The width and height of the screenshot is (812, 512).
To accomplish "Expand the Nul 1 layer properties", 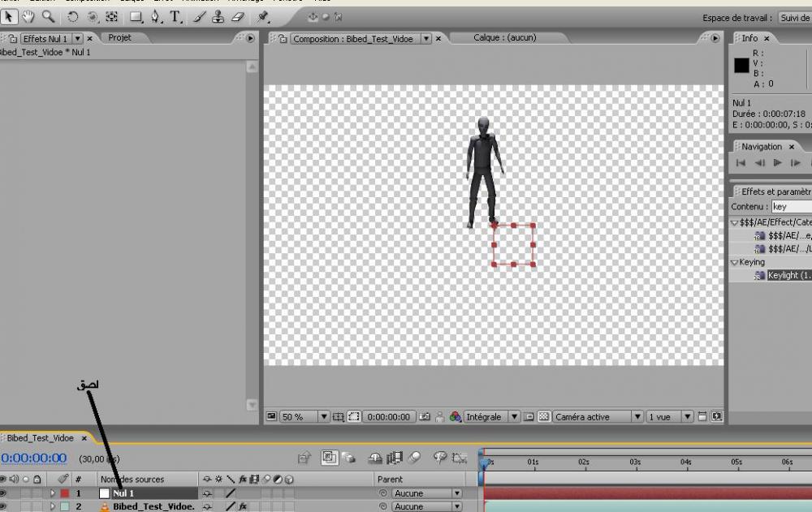I will (54, 493).
